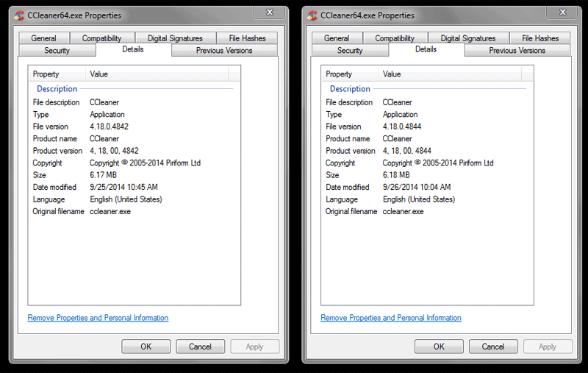
Task: Click Cancel button in right window
Action: point(493,347)
